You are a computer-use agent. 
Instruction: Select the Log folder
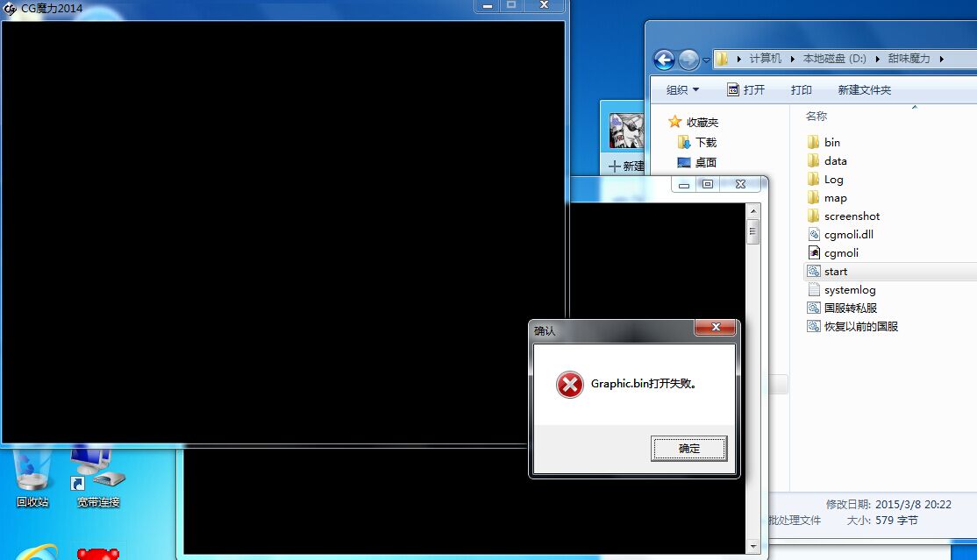[833, 180]
